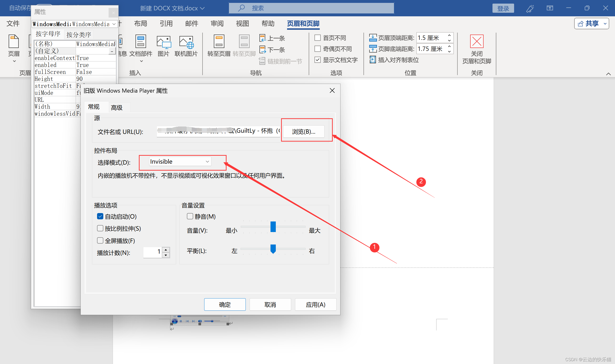Click the red 关闭页眉和页脚 icon
The image size is (615, 364).
click(477, 41)
